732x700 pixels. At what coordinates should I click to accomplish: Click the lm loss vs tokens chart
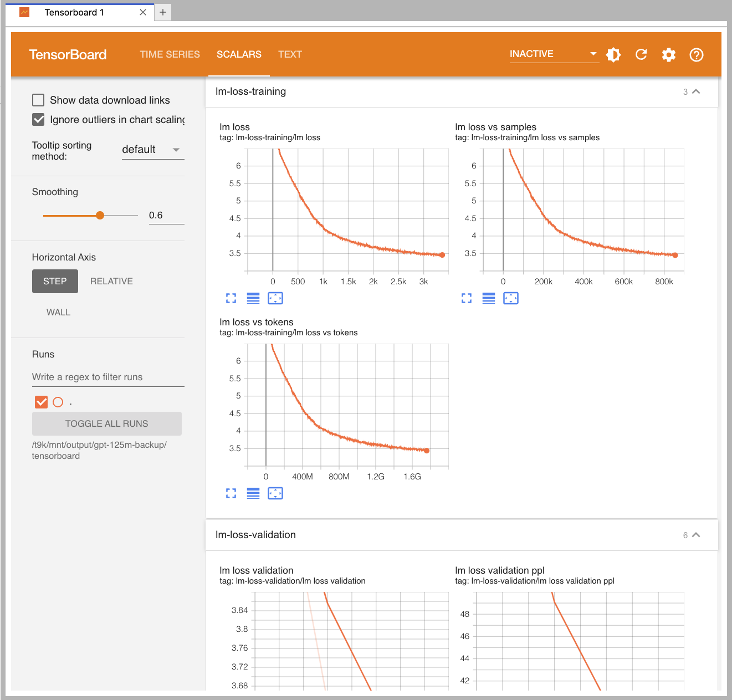347,406
